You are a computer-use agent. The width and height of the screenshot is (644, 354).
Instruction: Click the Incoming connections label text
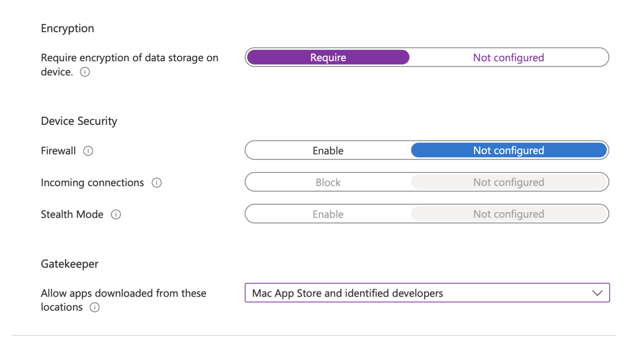pos(92,183)
